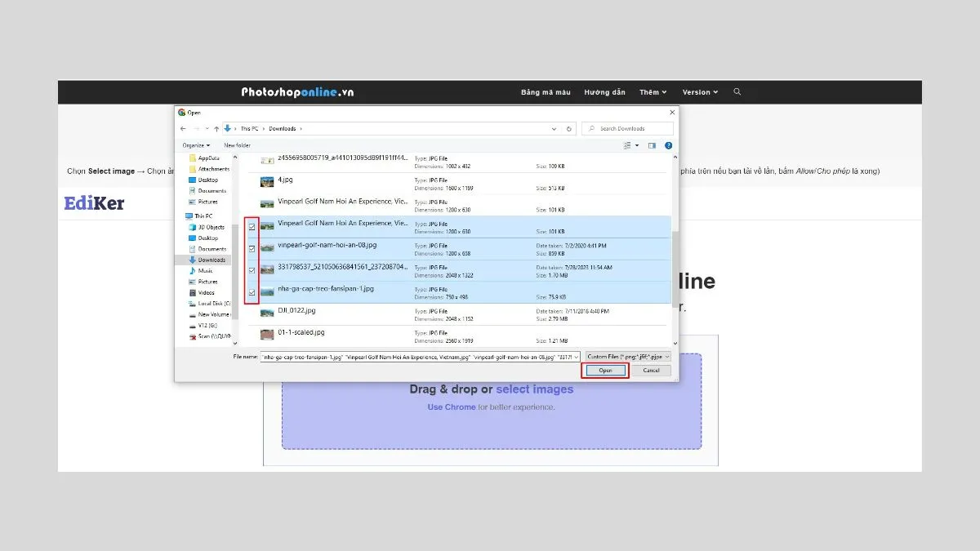This screenshot has height=551, width=980.
Task: Uncheck the vinpearl-golf-nam-hoi-an-08.jpg checkbox
Action: click(x=252, y=248)
